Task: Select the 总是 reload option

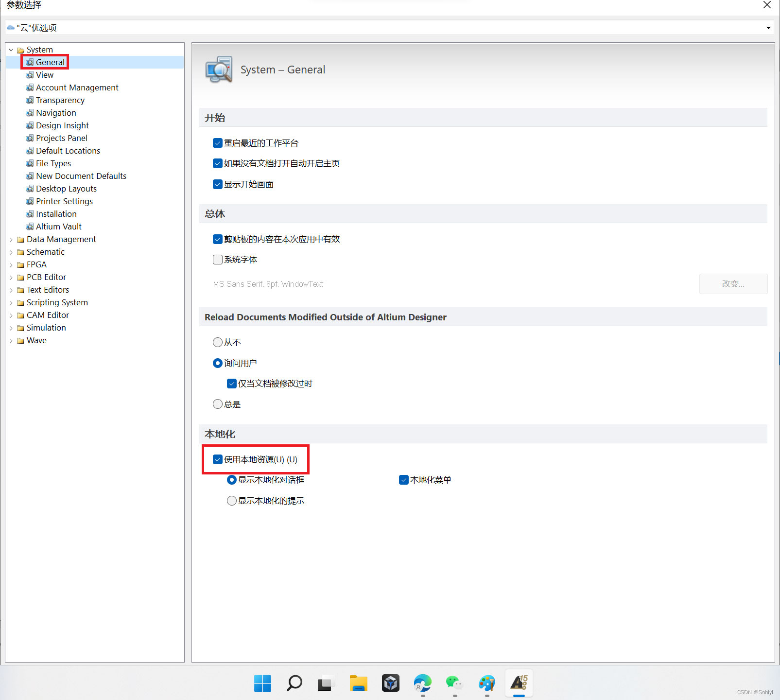Action: click(x=218, y=404)
